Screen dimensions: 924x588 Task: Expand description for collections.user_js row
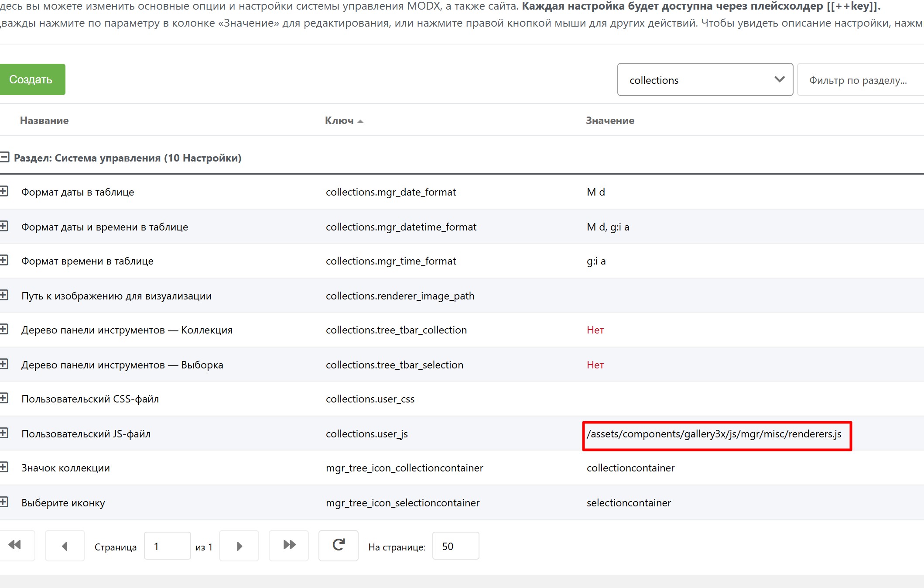tap(4, 433)
